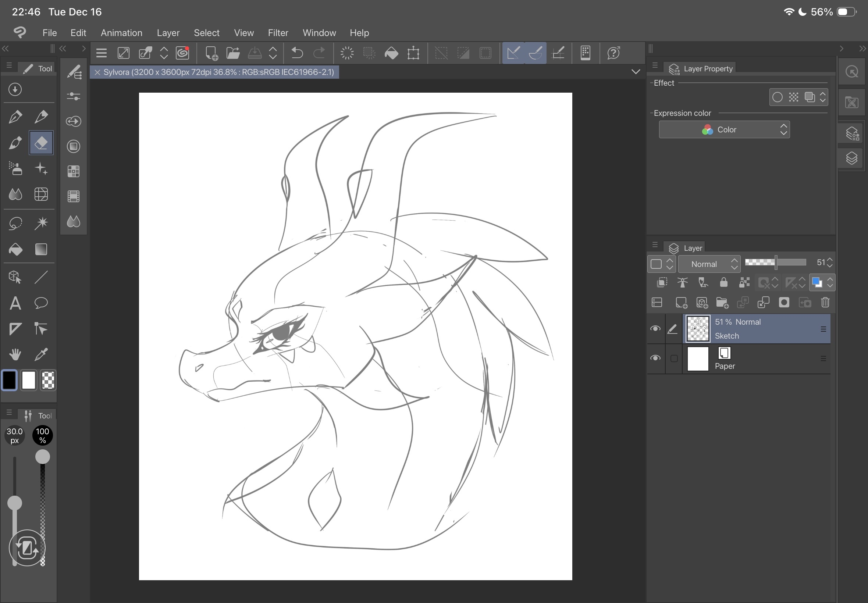Enable the Lock layer toggle
Viewport: 868px width, 603px height.
(x=724, y=283)
